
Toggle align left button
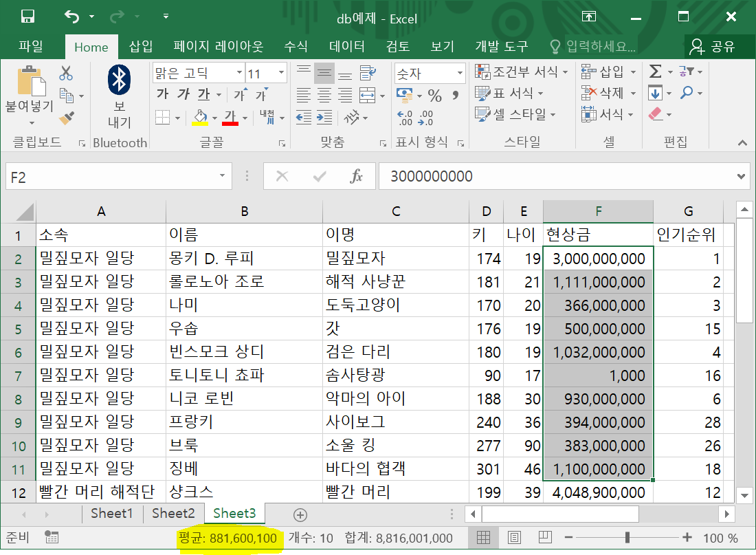[x=303, y=95]
